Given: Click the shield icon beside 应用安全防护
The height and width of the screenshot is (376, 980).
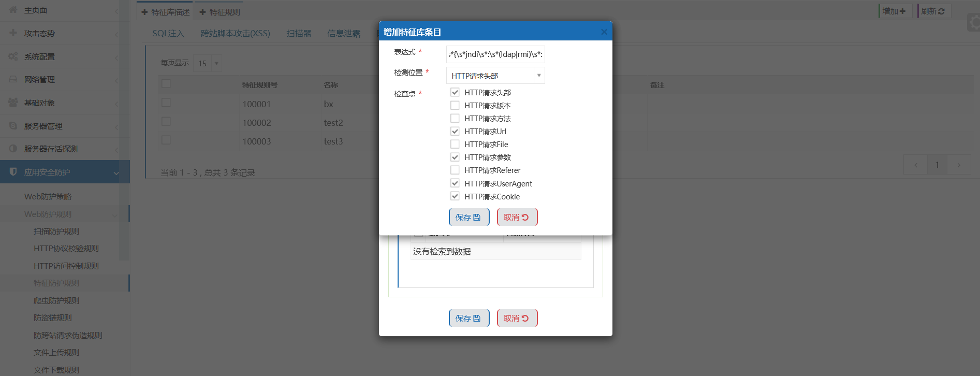Looking at the screenshot, I should (13, 171).
